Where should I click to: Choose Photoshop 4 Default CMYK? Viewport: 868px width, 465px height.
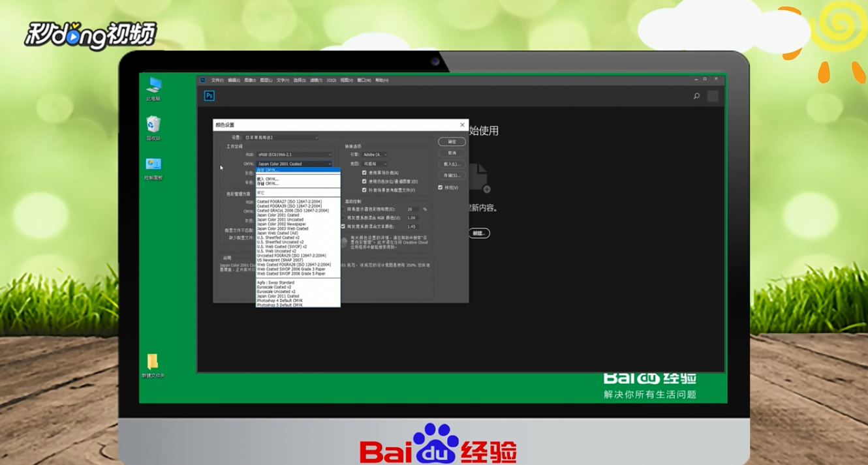click(298, 301)
